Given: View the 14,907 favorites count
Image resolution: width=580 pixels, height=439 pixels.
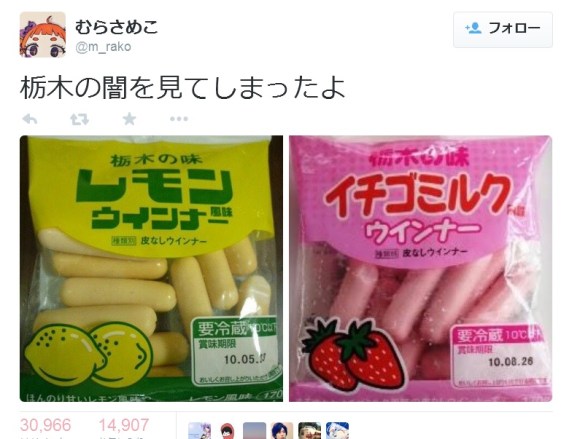Looking at the screenshot, I should (x=124, y=425).
